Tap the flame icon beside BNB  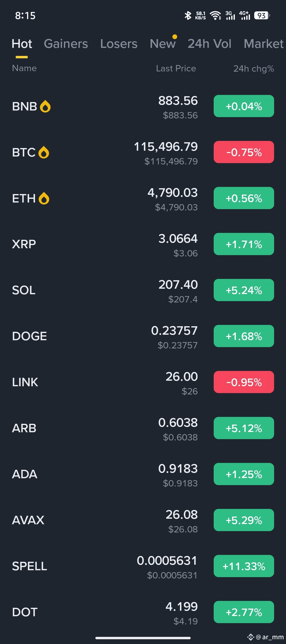click(45, 107)
